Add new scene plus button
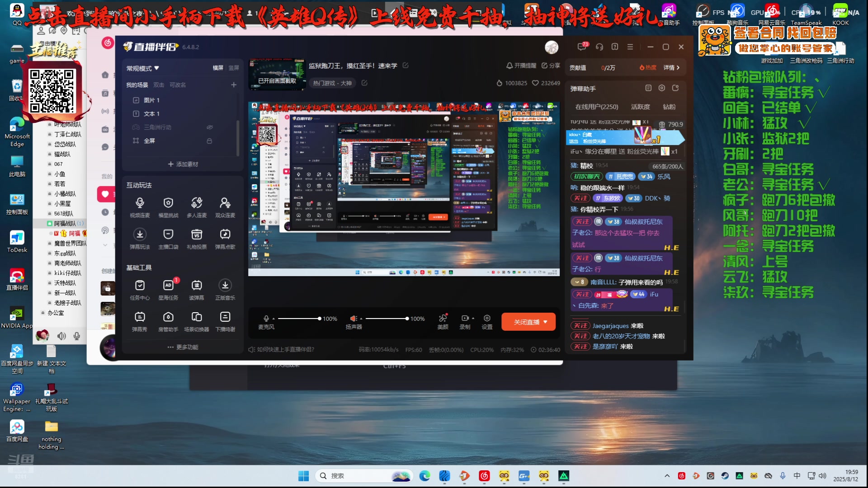868x488 pixels. (x=234, y=85)
